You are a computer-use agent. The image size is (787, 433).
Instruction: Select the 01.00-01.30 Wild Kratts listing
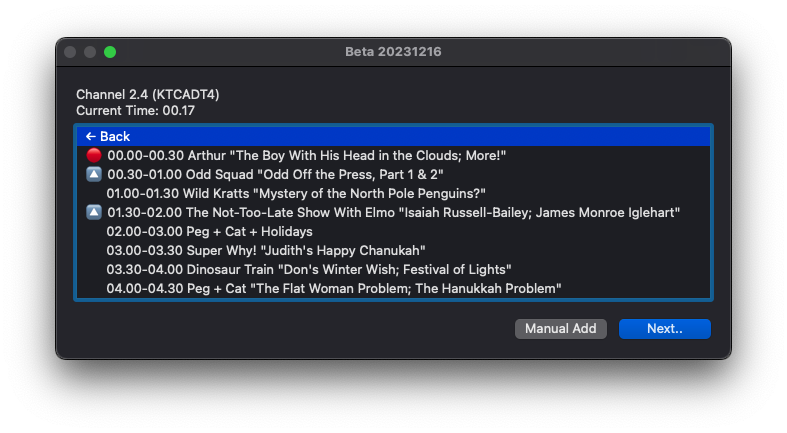click(394, 194)
